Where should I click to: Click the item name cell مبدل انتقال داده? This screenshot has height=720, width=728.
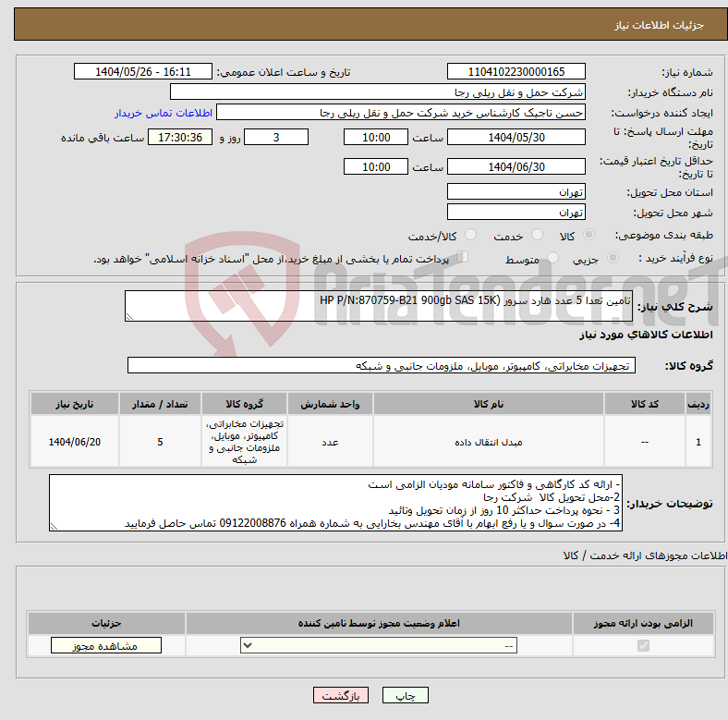coord(489,442)
